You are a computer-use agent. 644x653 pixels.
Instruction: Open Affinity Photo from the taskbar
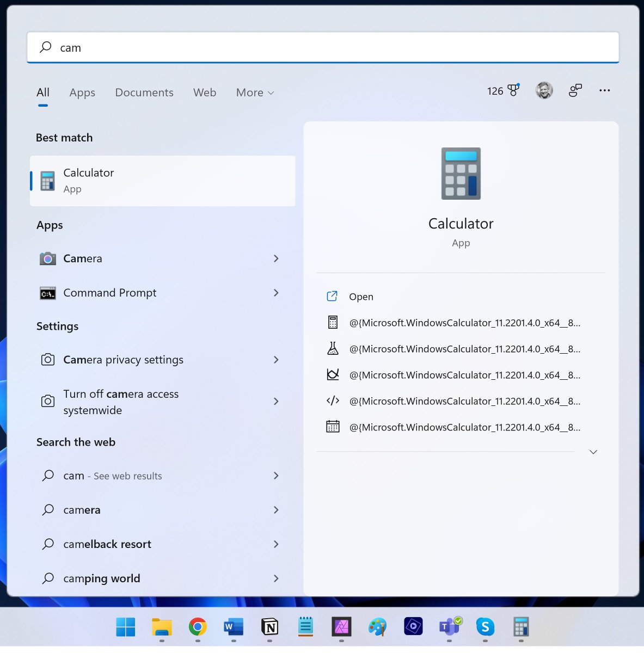(x=341, y=627)
